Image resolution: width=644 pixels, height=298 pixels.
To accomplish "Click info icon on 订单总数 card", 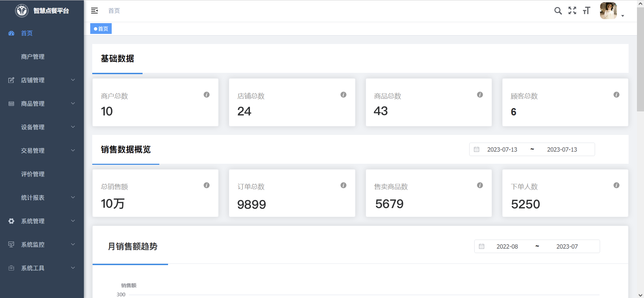I will pos(343,185).
